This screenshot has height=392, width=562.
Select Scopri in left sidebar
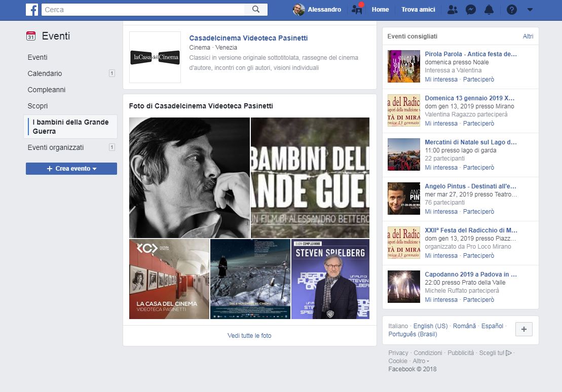[38, 106]
